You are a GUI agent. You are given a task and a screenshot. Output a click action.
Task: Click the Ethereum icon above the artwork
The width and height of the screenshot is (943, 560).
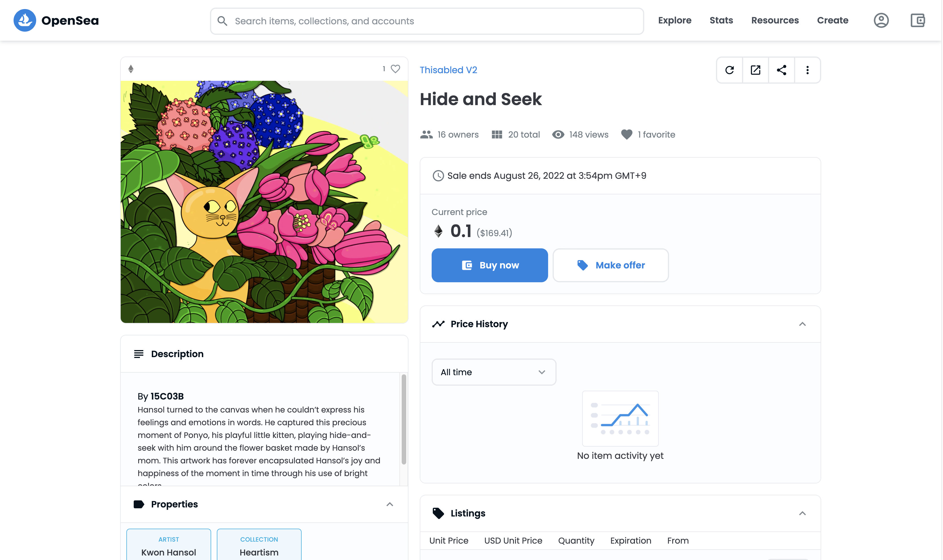pos(131,69)
